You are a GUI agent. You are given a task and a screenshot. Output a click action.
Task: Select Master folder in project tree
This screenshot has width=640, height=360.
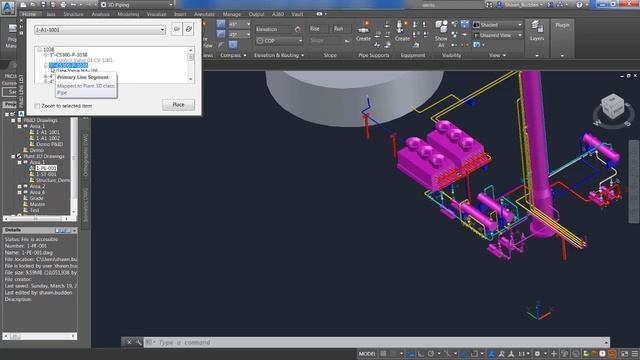(x=37, y=204)
